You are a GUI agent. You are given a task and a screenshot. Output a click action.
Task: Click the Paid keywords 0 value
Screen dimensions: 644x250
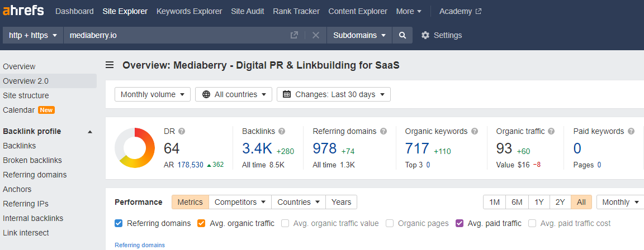(x=577, y=148)
